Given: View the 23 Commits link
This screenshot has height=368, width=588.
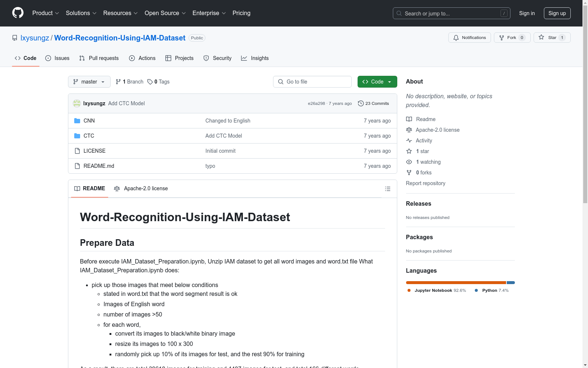Looking at the screenshot, I should coord(373,103).
